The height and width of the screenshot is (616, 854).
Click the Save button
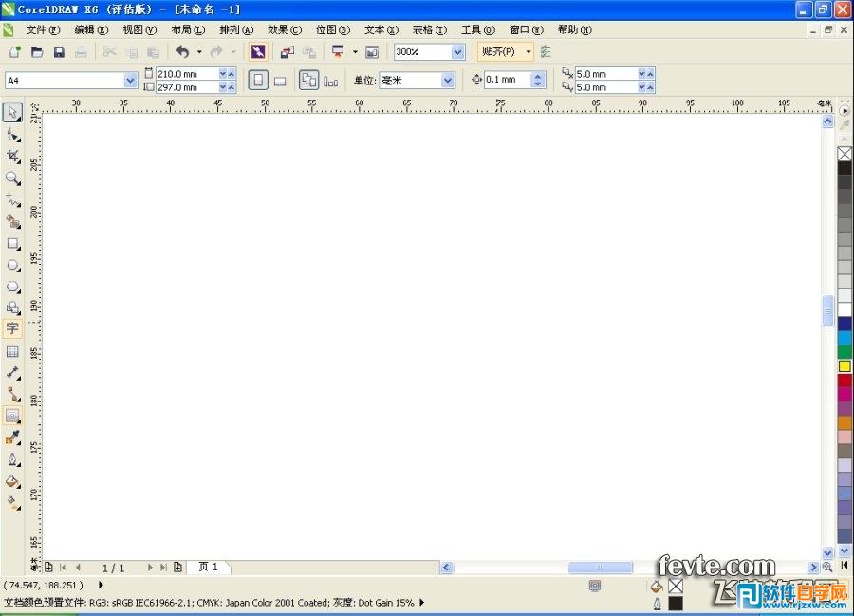(59, 51)
